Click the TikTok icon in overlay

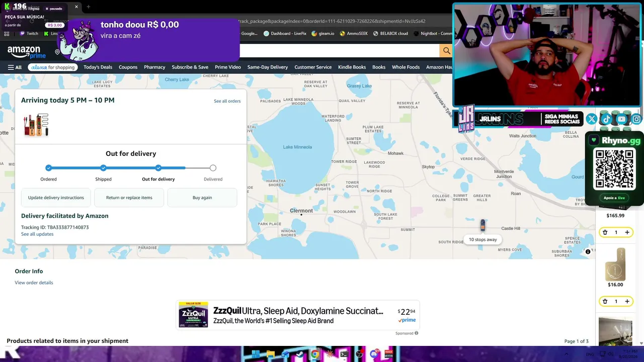pyautogui.click(x=606, y=119)
